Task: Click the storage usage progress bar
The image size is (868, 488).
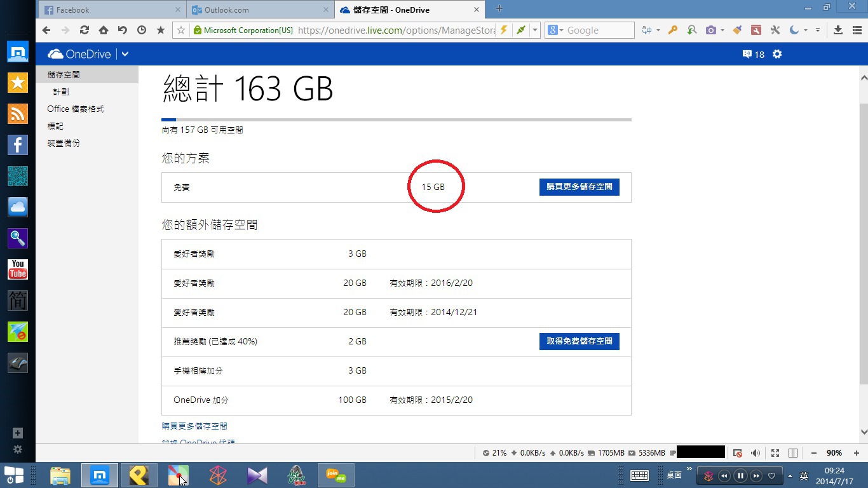Action: point(397,119)
